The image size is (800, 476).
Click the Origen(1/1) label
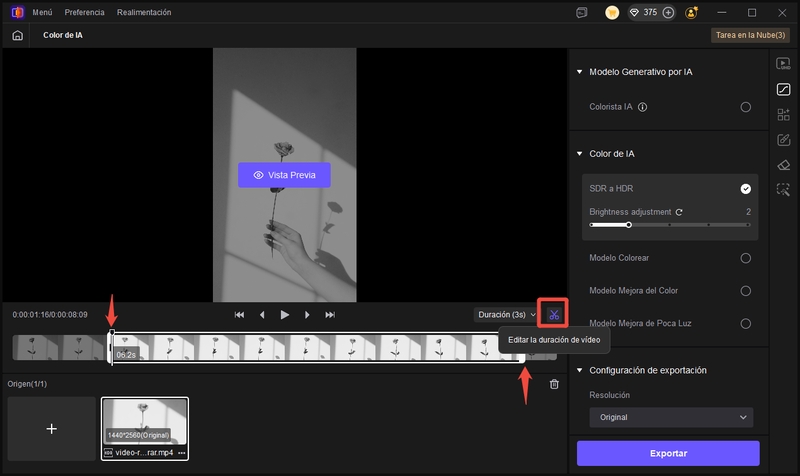(27, 384)
